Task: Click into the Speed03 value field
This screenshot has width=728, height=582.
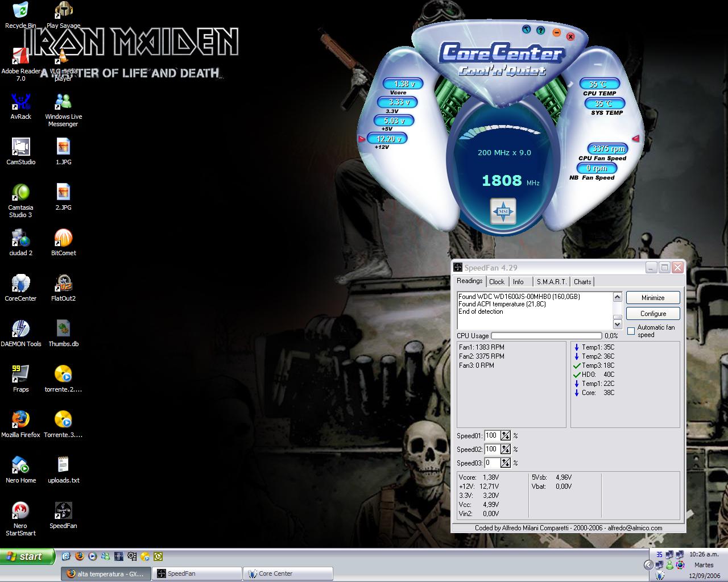Action: point(493,463)
